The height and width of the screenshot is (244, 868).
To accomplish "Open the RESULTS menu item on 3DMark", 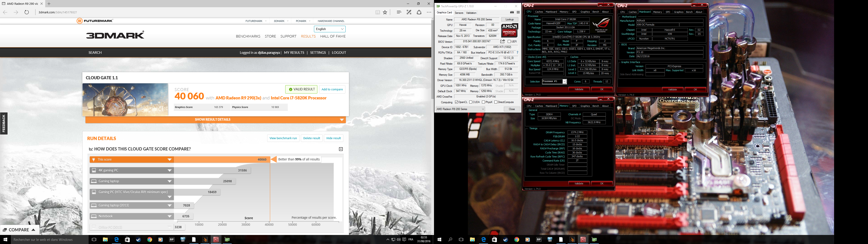I will click(x=308, y=36).
